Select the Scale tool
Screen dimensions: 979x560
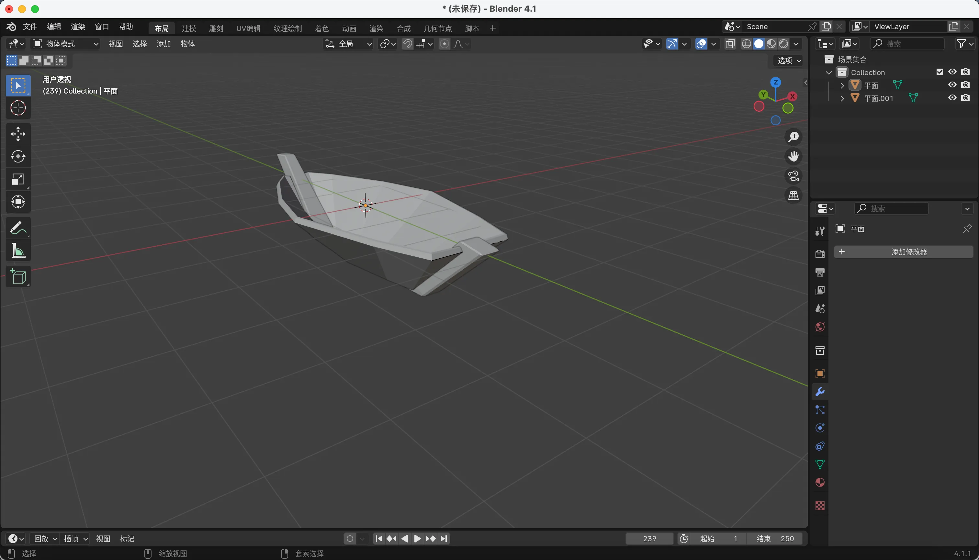coord(18,179)
